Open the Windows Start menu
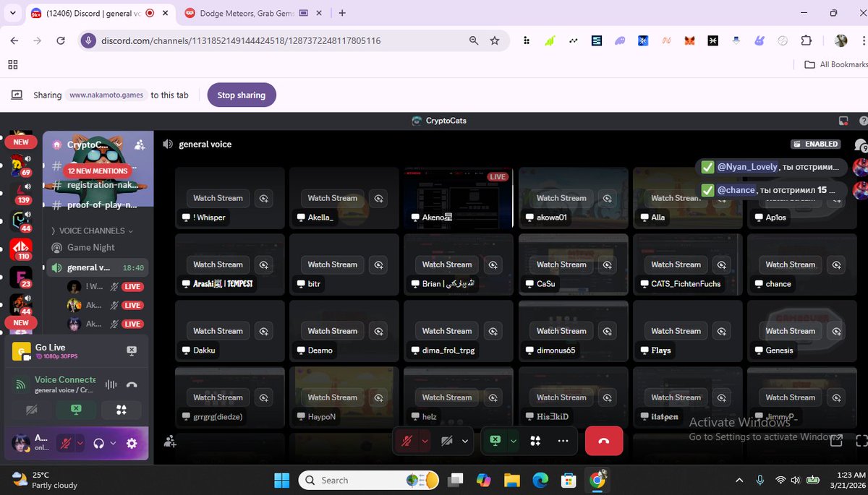This screenshot has height=495, width=868. coord(282,480)
